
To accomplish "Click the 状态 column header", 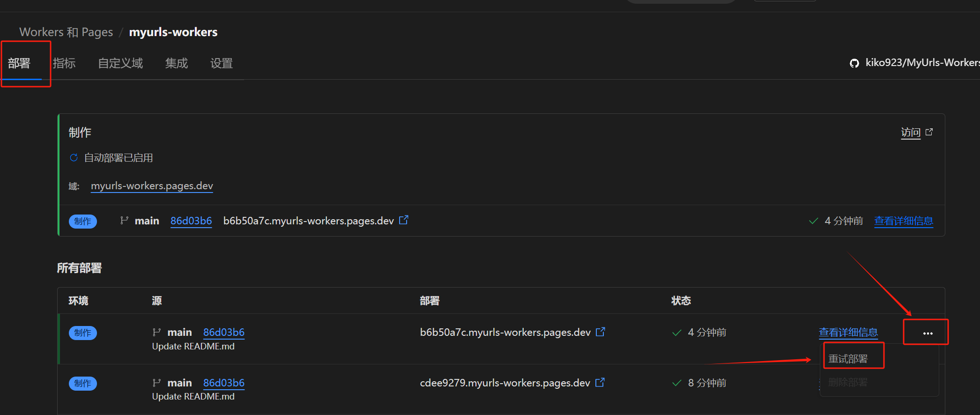I will pyautogui.click(x=681, y=301).
